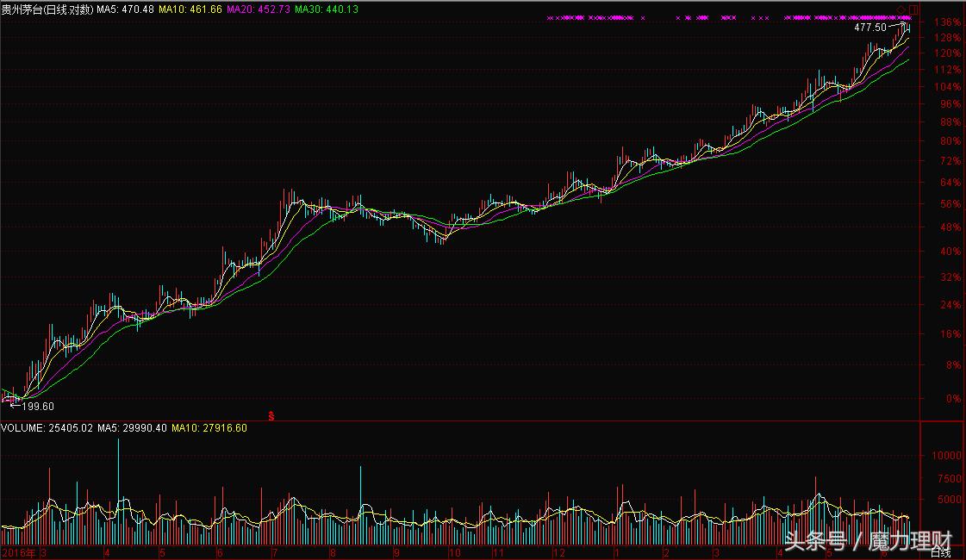The width and height of the screenshot is (966, 560).
Task: Select the MA30: 440.13 indicator label
Action: 327,9
